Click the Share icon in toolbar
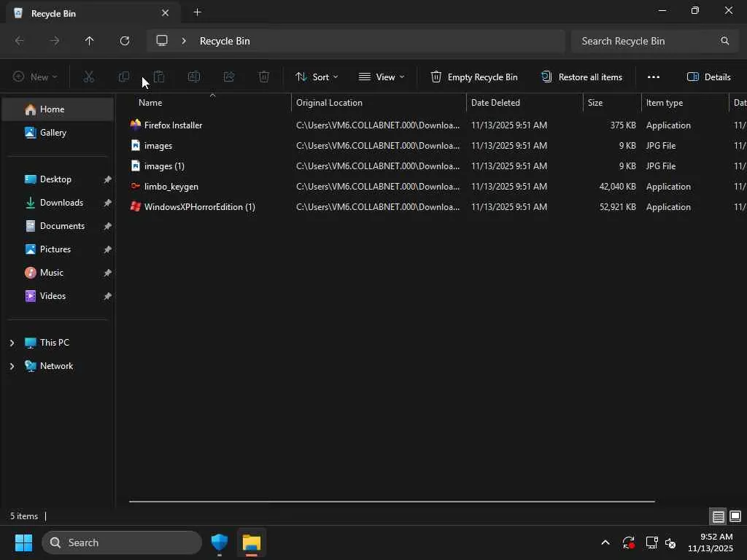747x560 pixels. 229,77
